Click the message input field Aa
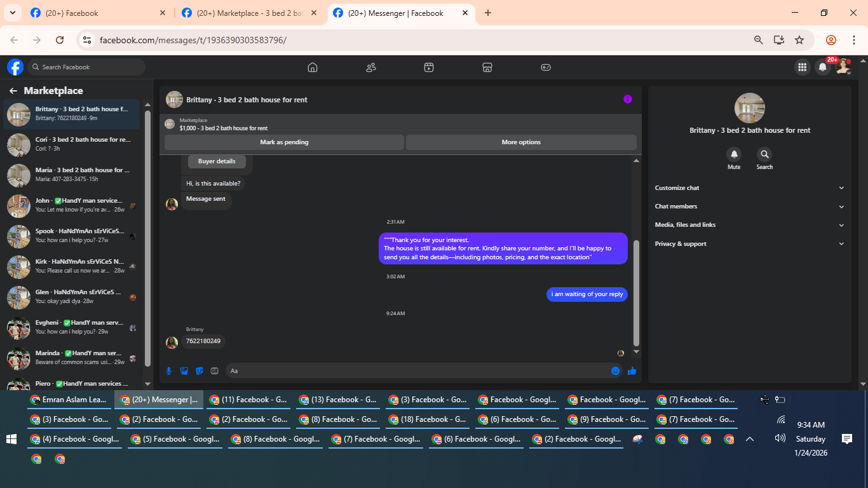 click(x=416, y=370)
